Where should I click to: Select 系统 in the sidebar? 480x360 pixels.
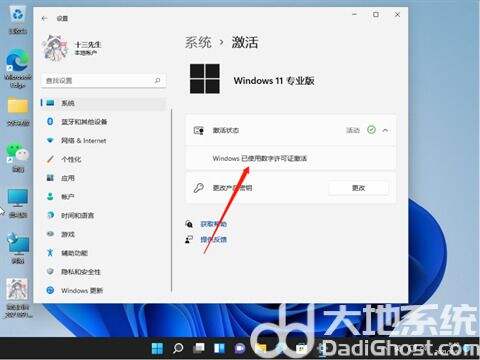click(x=103, y=103)
